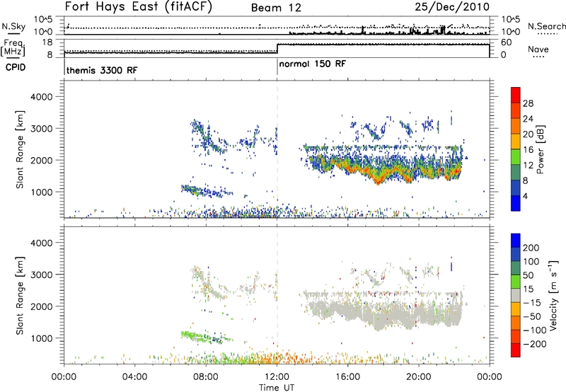Click the '-200' tick on Velocity scale
The height and width of the screenshot is (392, 566).
535,344
